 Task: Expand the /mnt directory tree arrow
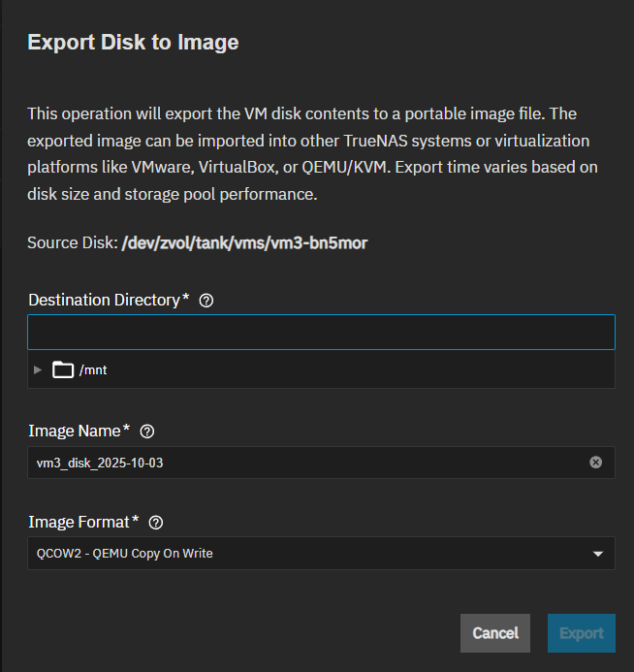tap(38, 369)
